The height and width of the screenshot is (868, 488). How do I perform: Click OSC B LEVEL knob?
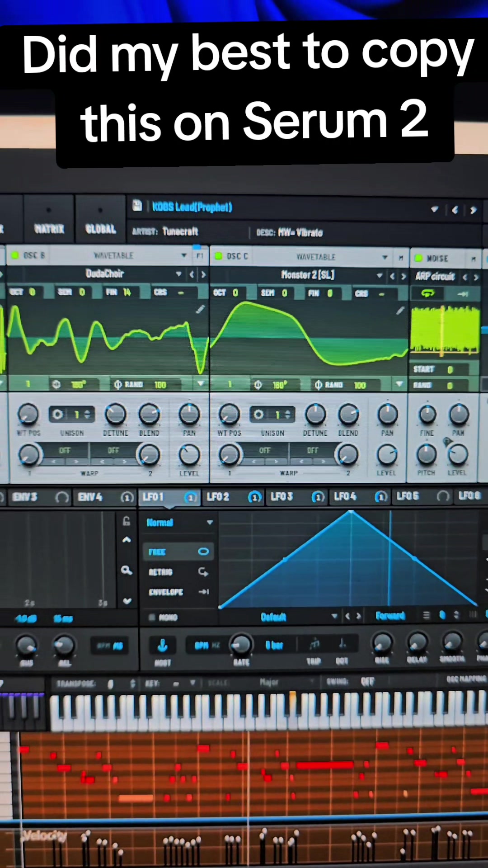[189, 455]
